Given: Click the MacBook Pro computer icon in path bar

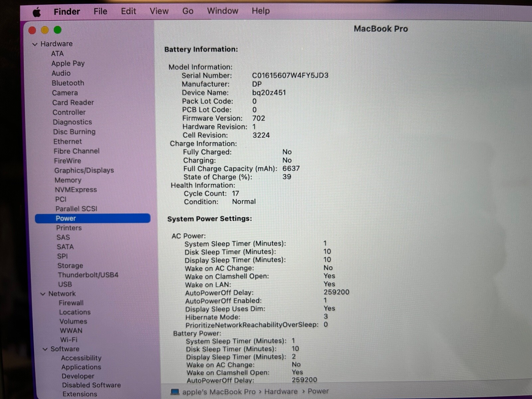Looking at the screenshot, I should point(175,392).
